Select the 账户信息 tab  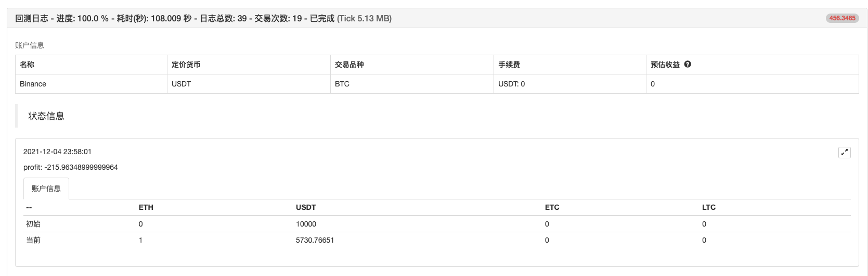[46, 189]
